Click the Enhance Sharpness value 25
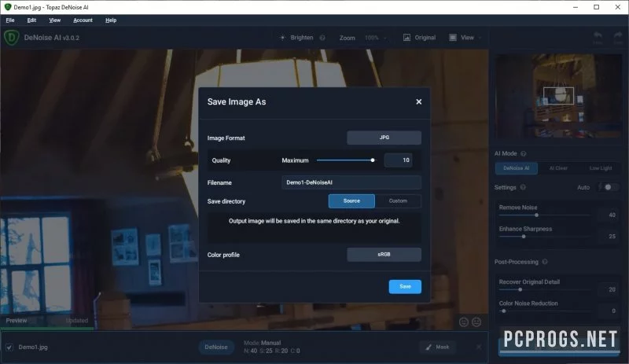This screenshot has height=364, width=629. pyautogui.click(x=612, y=237)
